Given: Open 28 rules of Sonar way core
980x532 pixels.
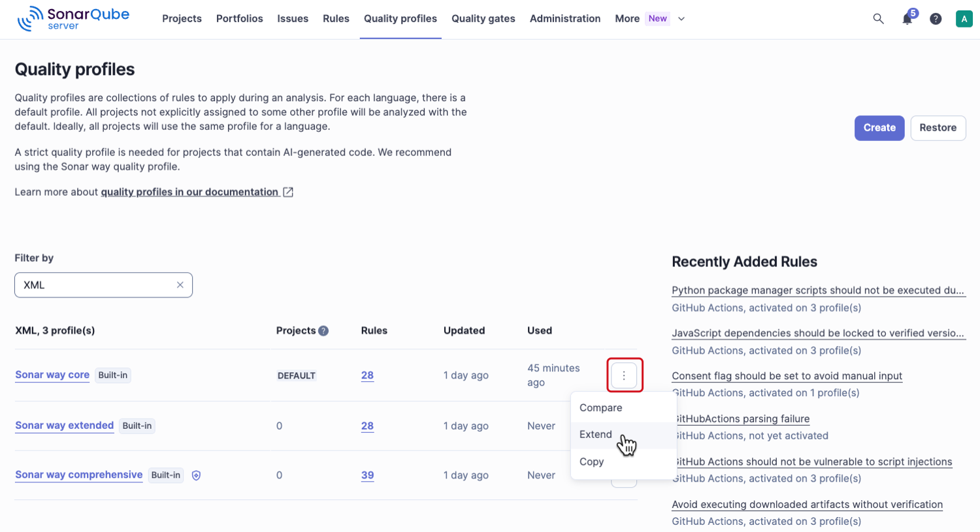Looking at the screenshot, I should tap(367, 375).
